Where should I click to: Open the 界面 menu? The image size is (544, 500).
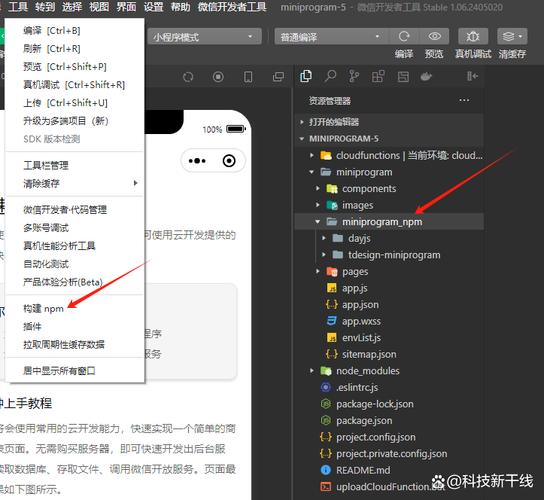[126, 7]
